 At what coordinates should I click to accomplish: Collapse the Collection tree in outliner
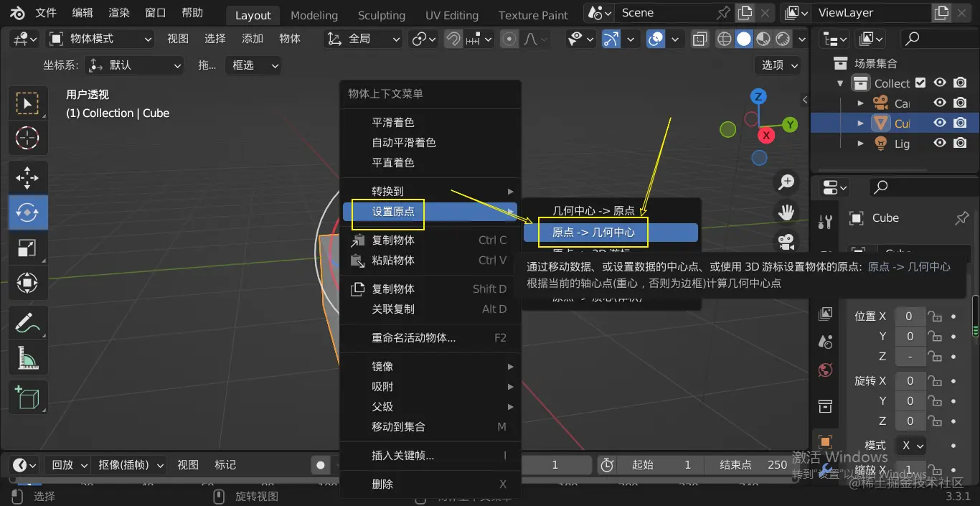coord(840,83)
